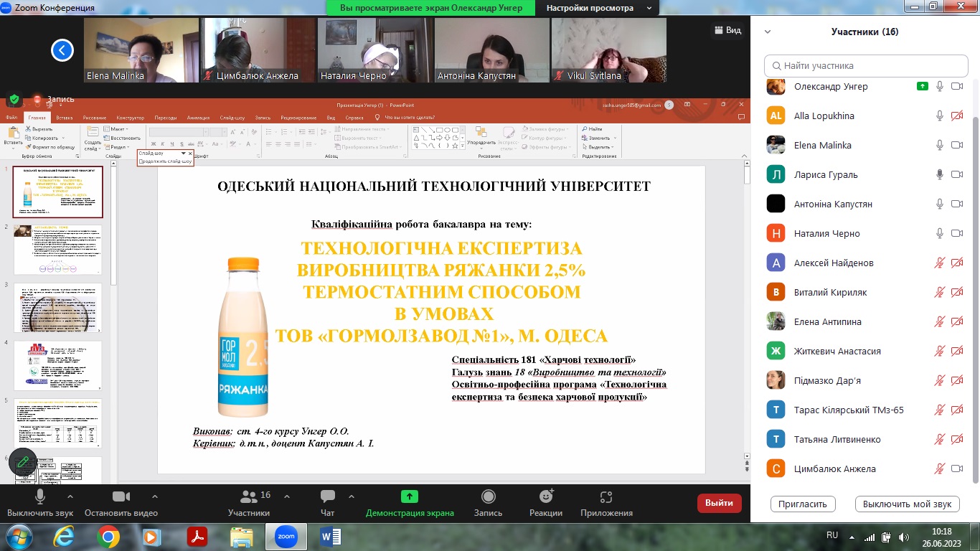Viewport: 980px width, 551px height.
Task: Open Google Chrome from the taskbar
Action: pyautogui.click(x=108, y=536)
